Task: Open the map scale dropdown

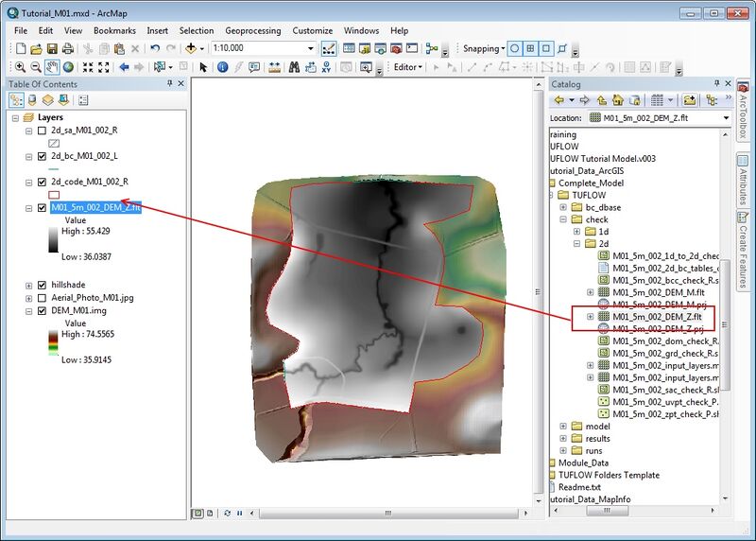Action: point(310,48)
